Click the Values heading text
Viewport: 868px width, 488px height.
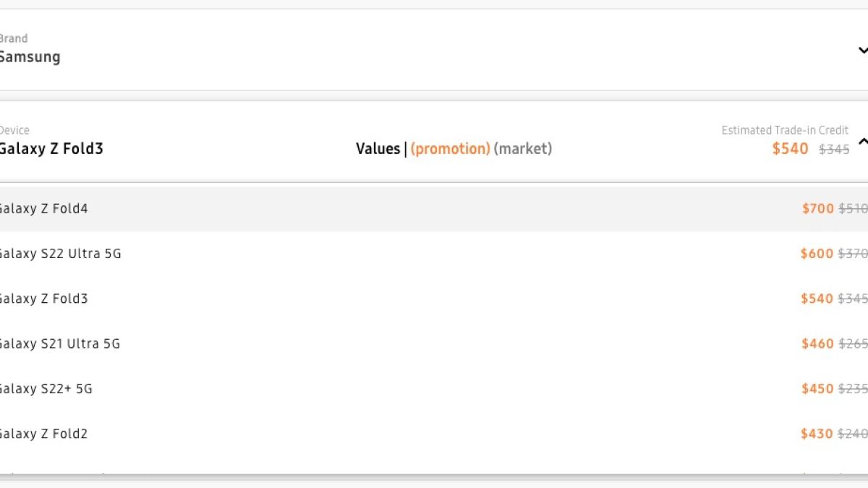(378, 149)
